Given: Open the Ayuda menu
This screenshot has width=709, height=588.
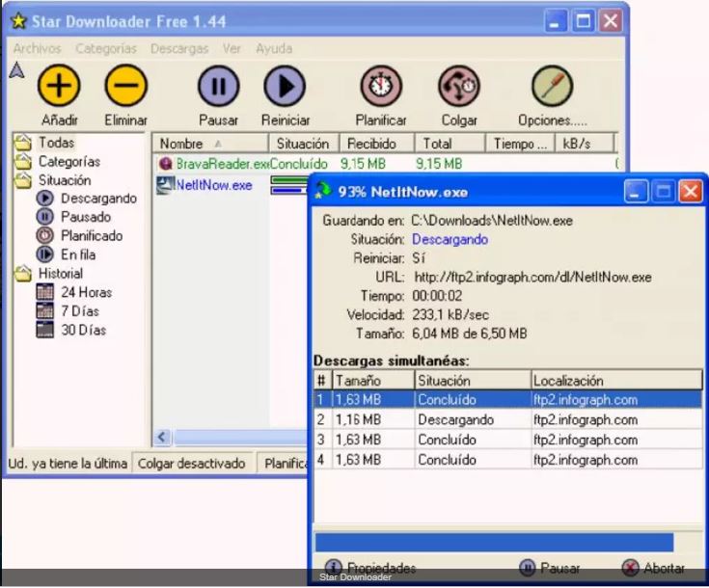Looking at the screenshot, I should pos(274,48).
